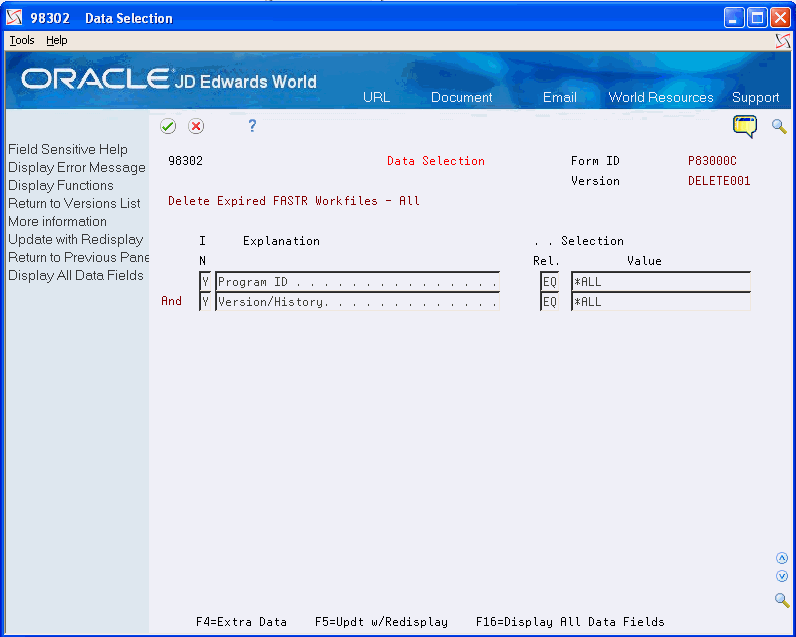Screen dimensions: 796x637
Task: Select Display All Data Fields
Action: (x=76, y=275)
